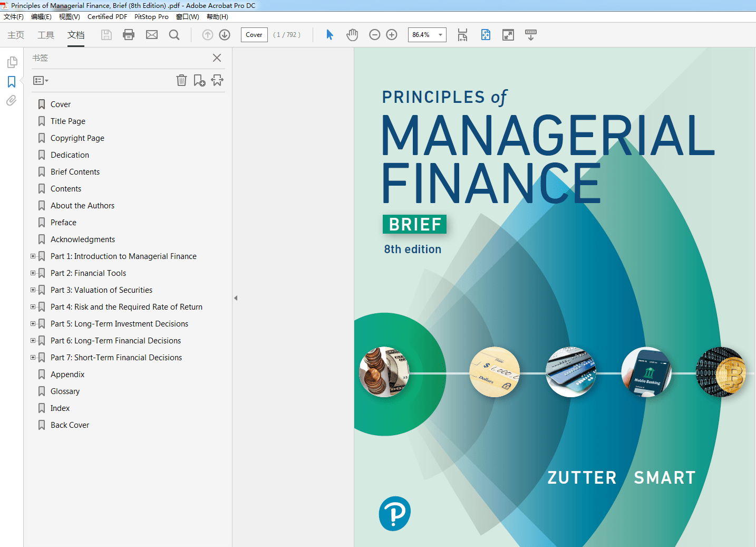Screen dimensions: 756x547
Task: Open read mode toolbar icon
Action: (531, 35)
